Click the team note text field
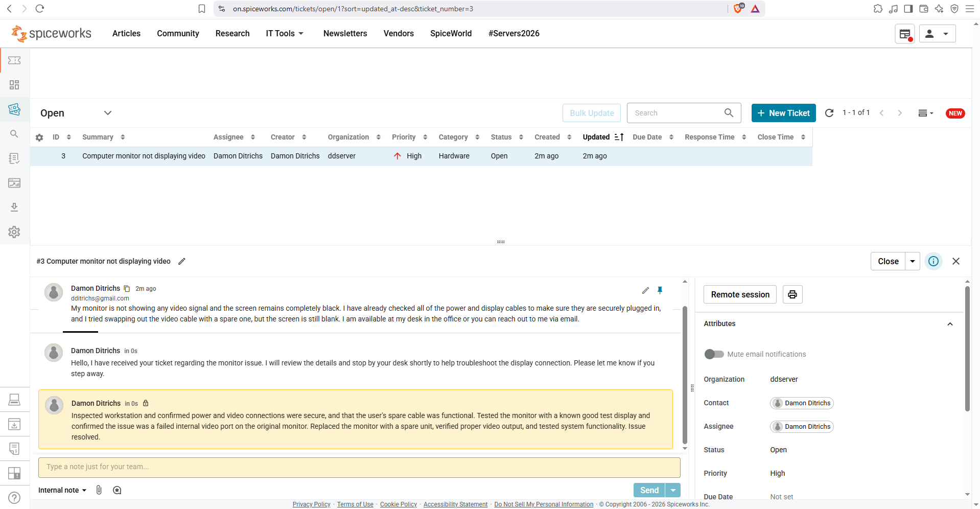 pos(359,467)
